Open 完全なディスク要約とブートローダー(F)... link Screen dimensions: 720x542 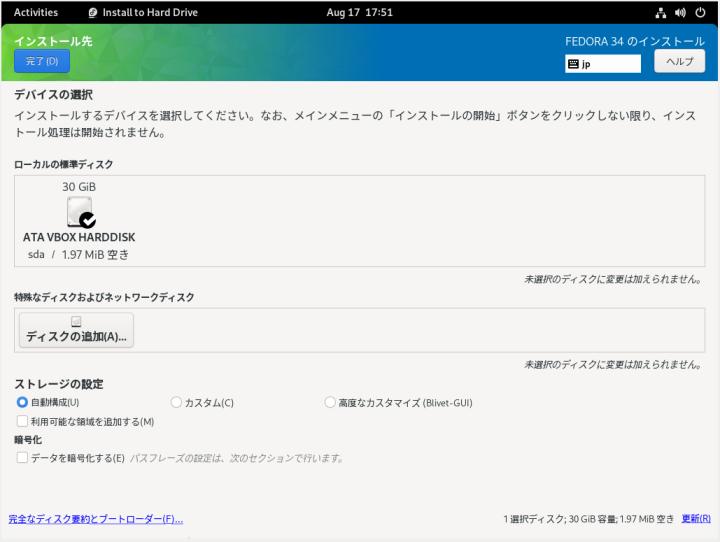point(96,519)
